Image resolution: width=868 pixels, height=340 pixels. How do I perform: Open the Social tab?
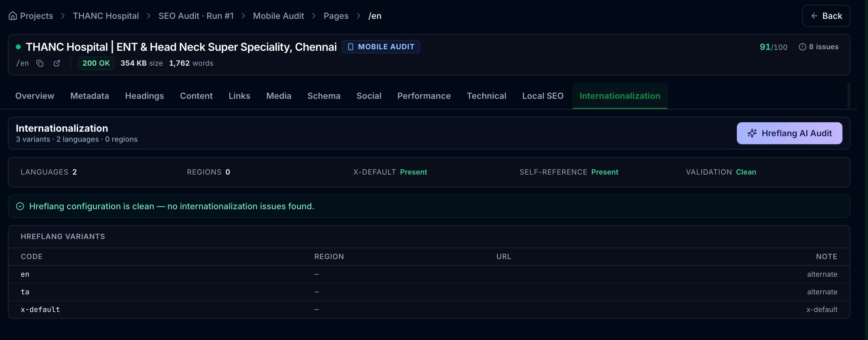[x=369, y=96]
